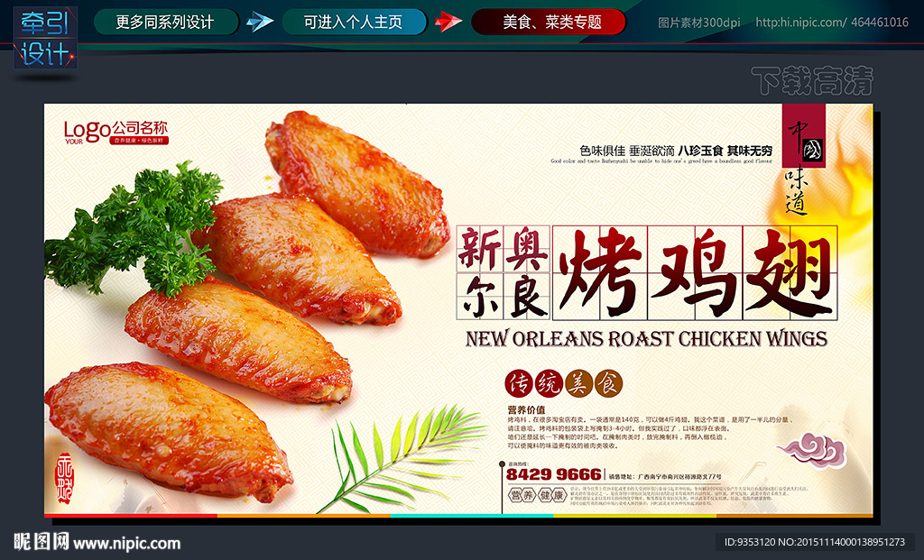This screenshot has width=924, height=560.
Task: Open the 更多同系列设计 button
Action: (x=166, y=23)
